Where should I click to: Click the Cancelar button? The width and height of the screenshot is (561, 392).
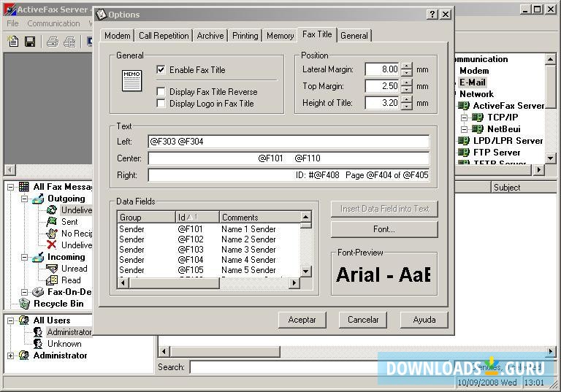click(x=363, y=320)
